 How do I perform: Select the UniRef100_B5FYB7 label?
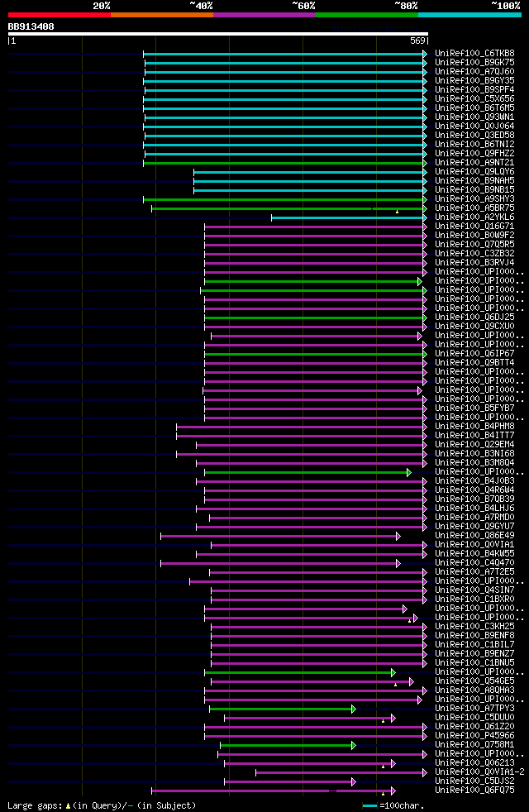tap(474, 408)
